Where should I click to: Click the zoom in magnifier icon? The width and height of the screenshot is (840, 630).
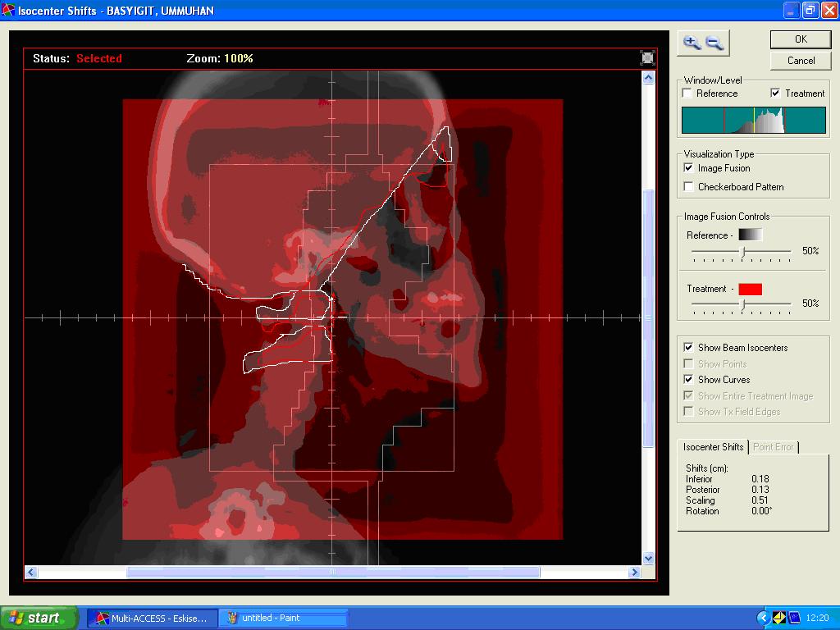pos(692,43)
